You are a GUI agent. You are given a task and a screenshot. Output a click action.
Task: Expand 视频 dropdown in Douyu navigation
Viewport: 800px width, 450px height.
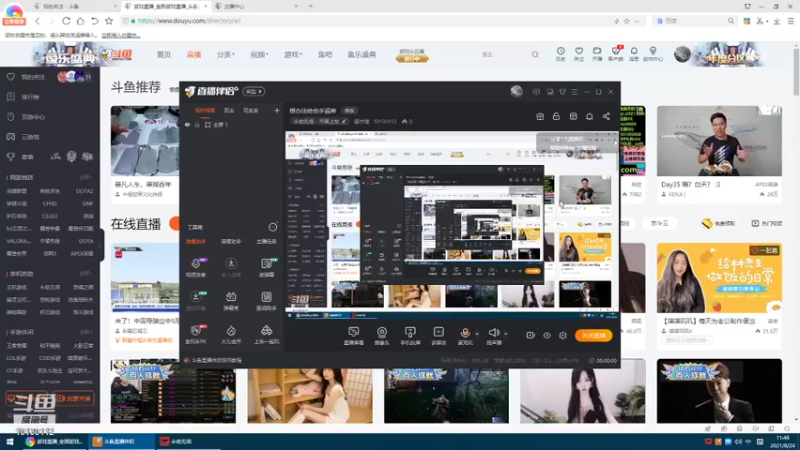point(259,55)
